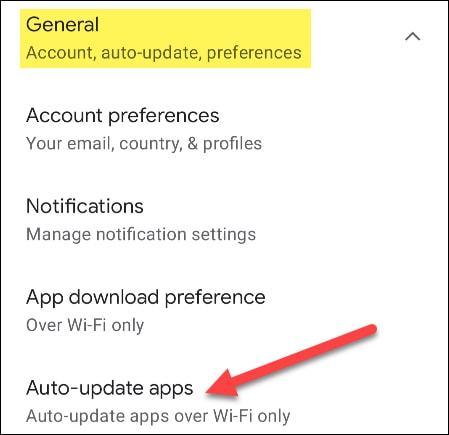The width and height of the screenshot is (449, 435).
Task: Click the upward caret icon beside General
Action: point(413,36)
